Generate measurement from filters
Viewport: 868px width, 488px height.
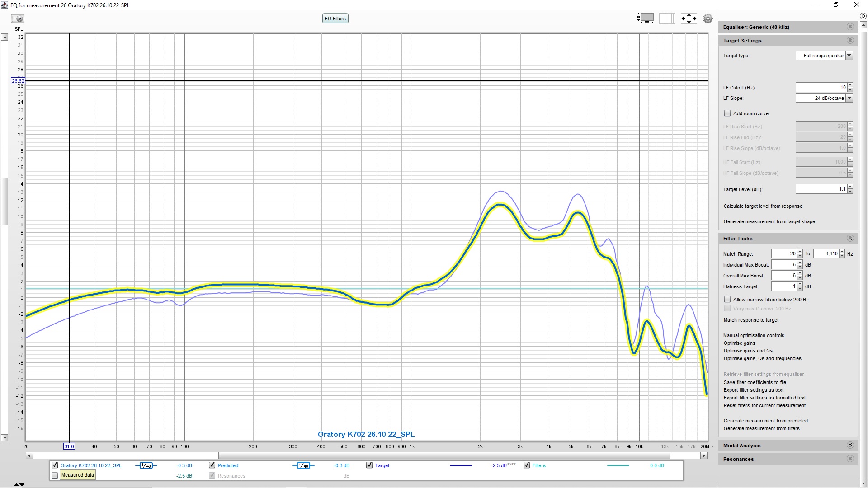tap(762, 429)
